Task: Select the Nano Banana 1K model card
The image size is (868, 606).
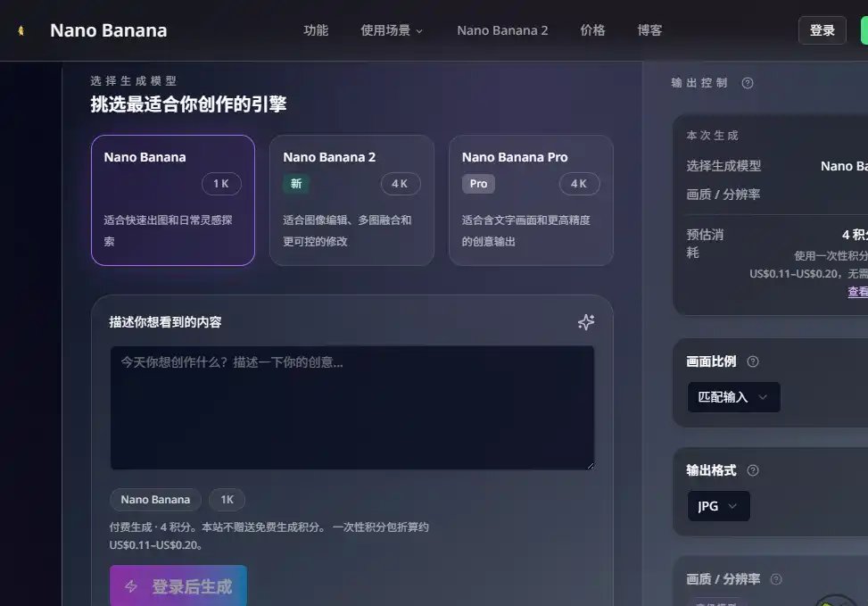Action: [173, 200]
